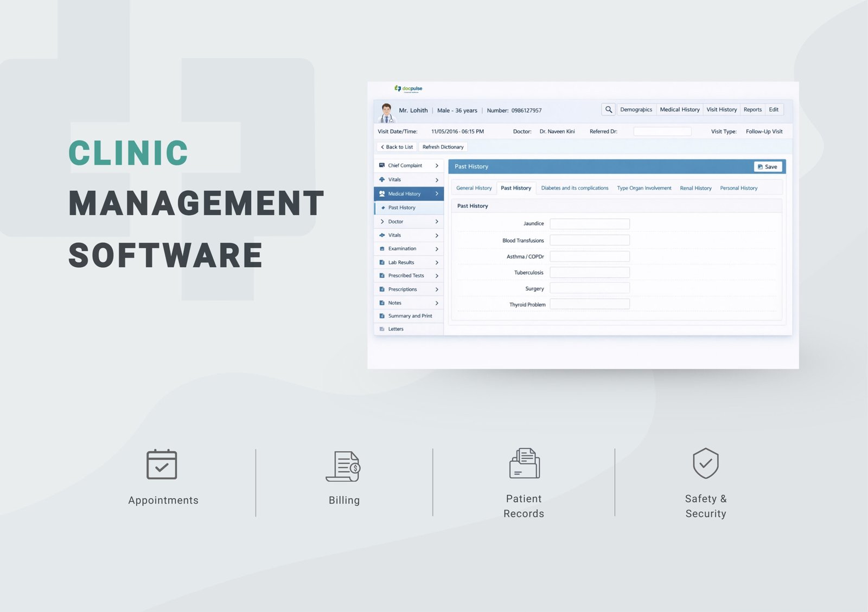868x612 pixels.
Task: Click the Prescriptions sidebar icon
Action: click(x=382, y=289)
